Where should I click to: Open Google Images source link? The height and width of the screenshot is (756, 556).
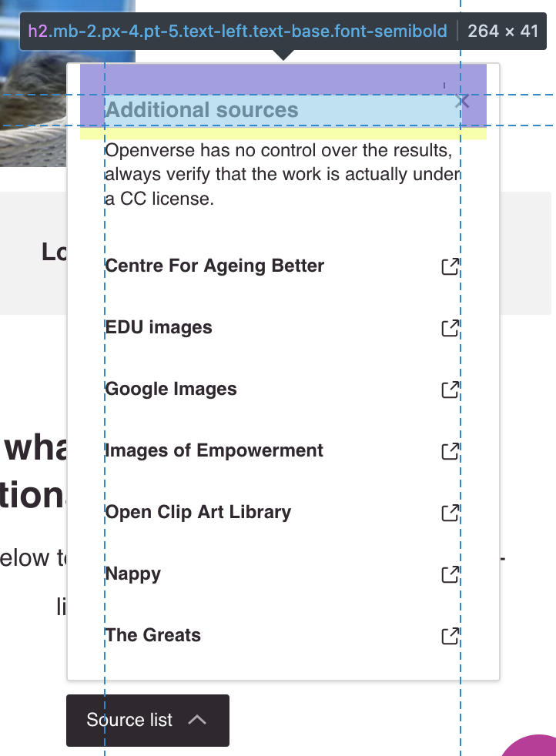pos(283,389)
